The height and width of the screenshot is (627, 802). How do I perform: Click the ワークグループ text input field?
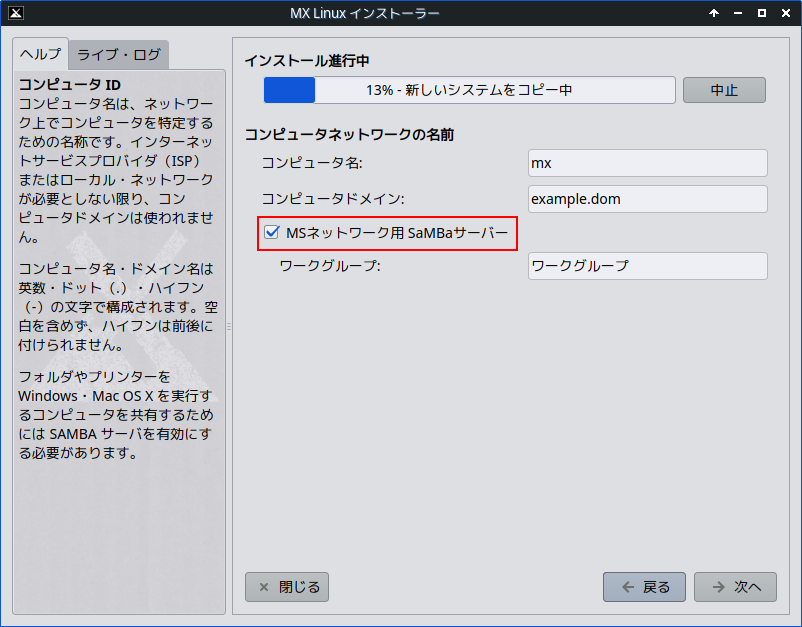647,266
